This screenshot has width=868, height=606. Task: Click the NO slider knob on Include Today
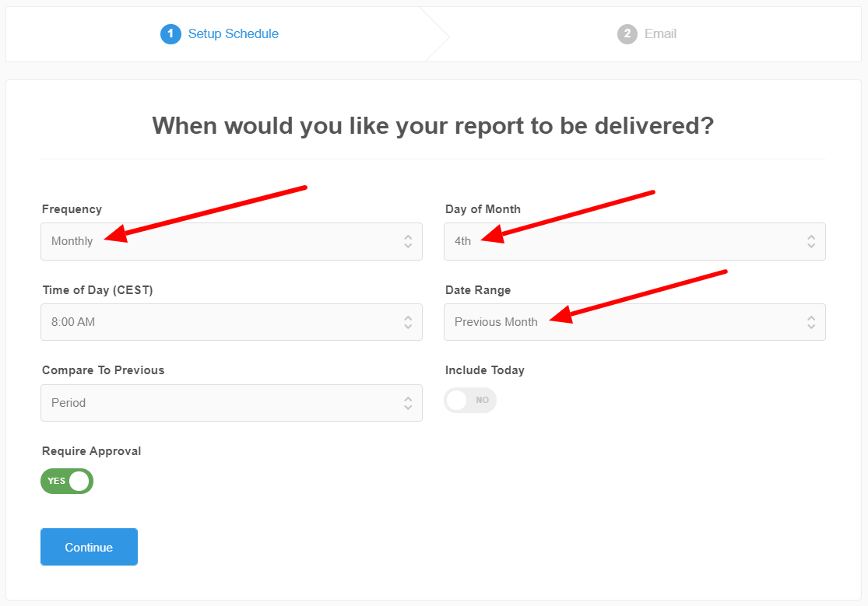click(455, 400)
